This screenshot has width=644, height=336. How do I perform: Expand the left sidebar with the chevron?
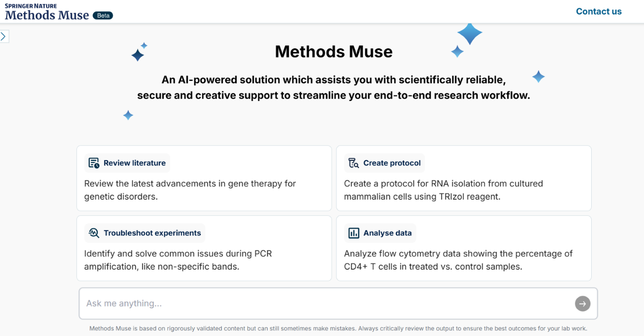pyautogui.click(x=4, y=36)
